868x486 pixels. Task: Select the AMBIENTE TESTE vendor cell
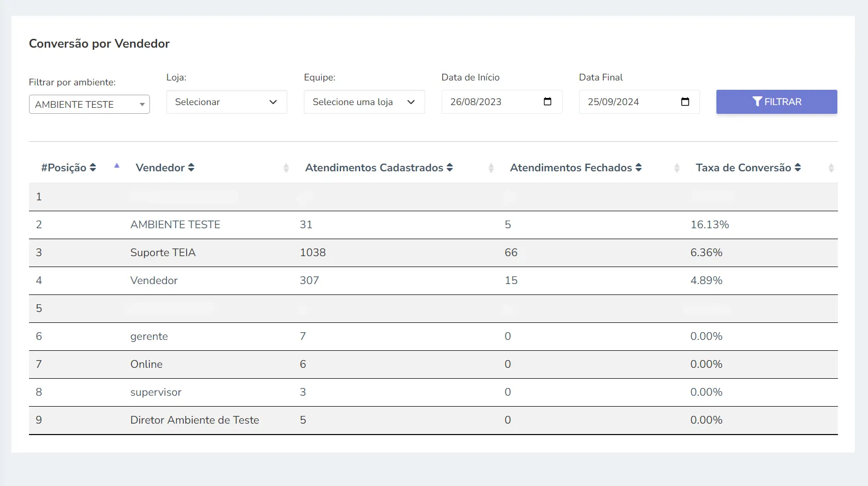tap(175, 224)
